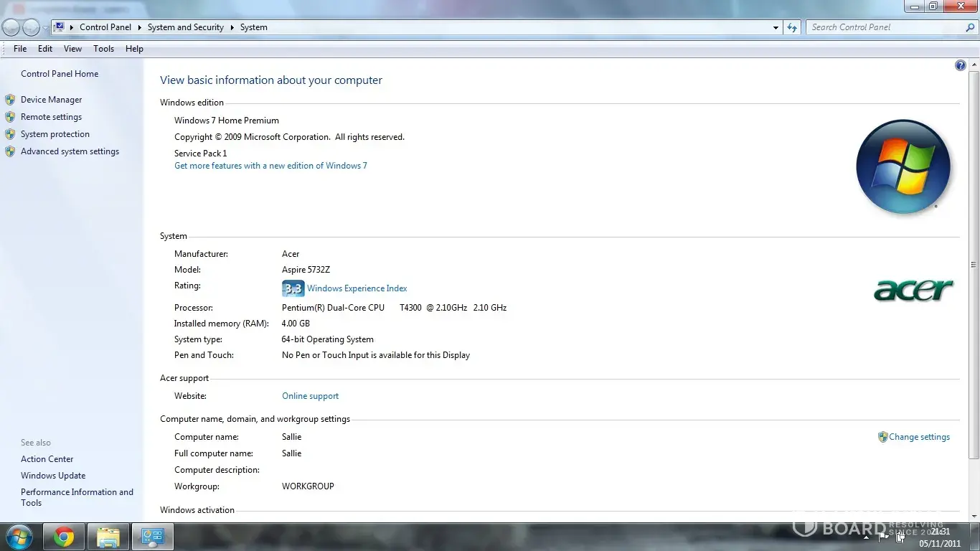Click the refresh icon beside address bar

(792, 27)
